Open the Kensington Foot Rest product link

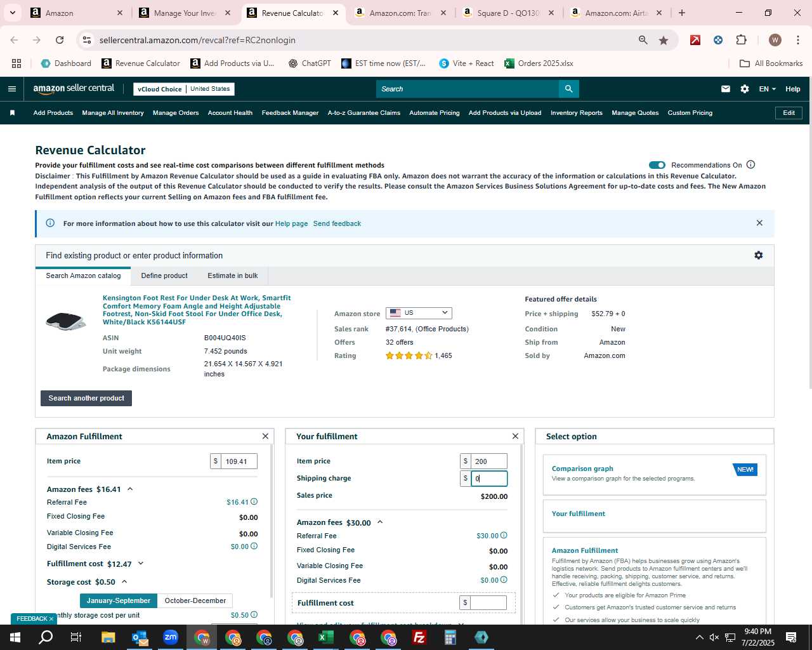197,310
